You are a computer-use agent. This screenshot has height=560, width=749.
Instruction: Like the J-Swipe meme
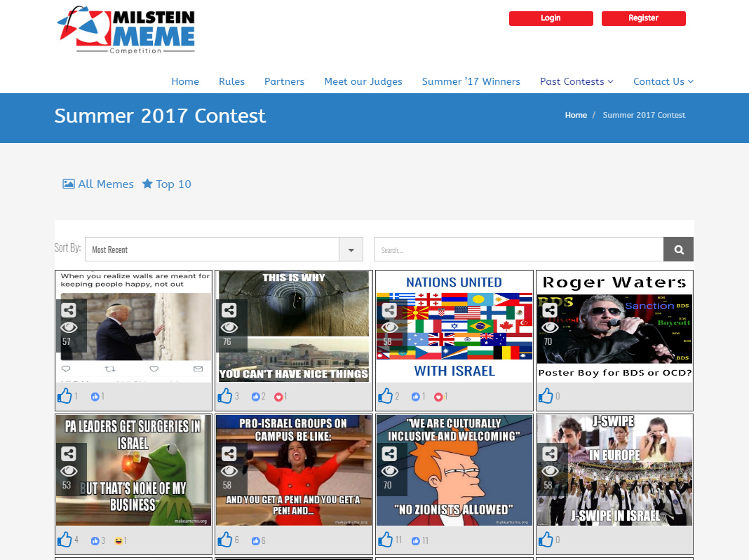(x=546, y=540)
